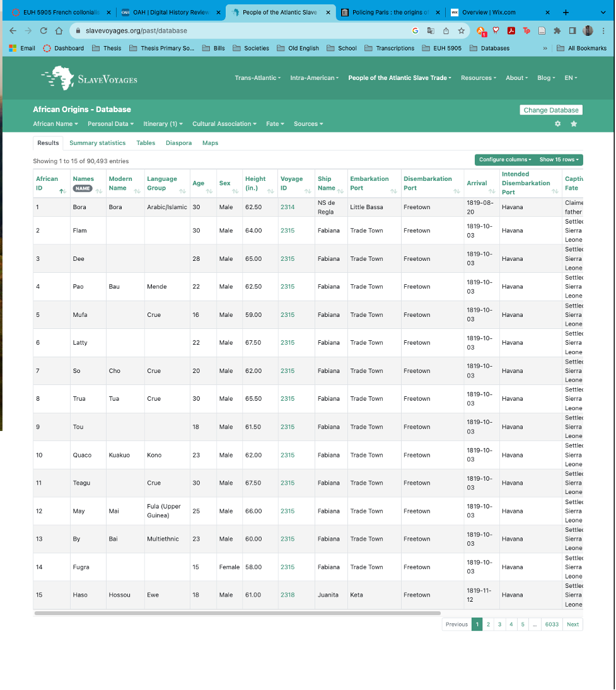This screenshot has height=690, width=616.
Task: Open the Cultural Association filter dropdown
Action: (x=224, y=124)
